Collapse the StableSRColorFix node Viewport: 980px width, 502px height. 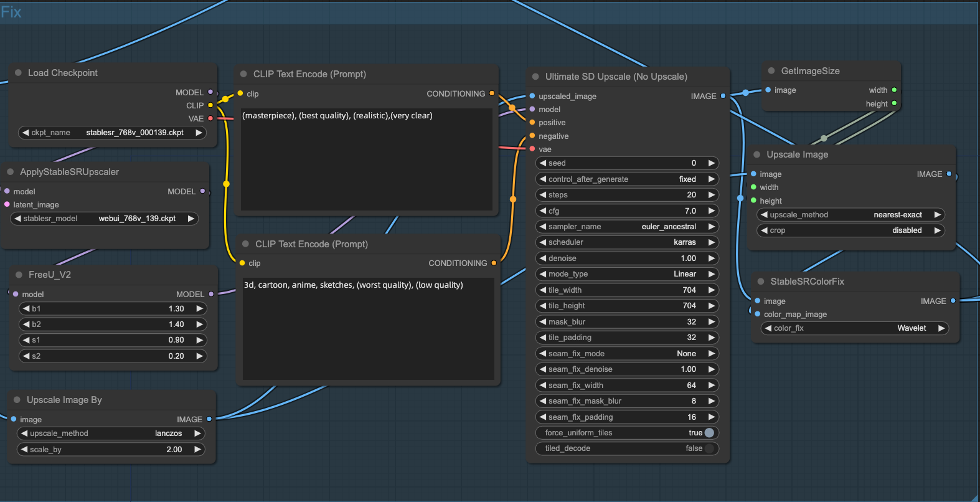click(x=761, y=282)
